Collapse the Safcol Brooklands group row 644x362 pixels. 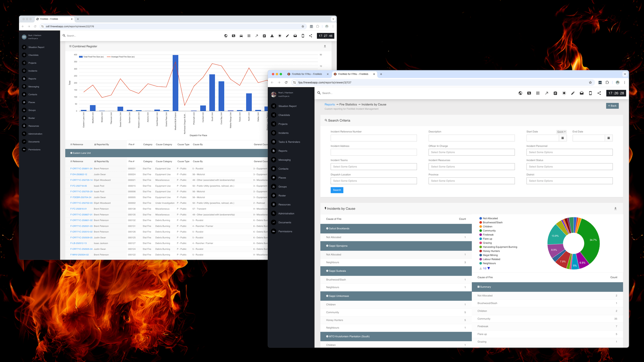[327, 228]
